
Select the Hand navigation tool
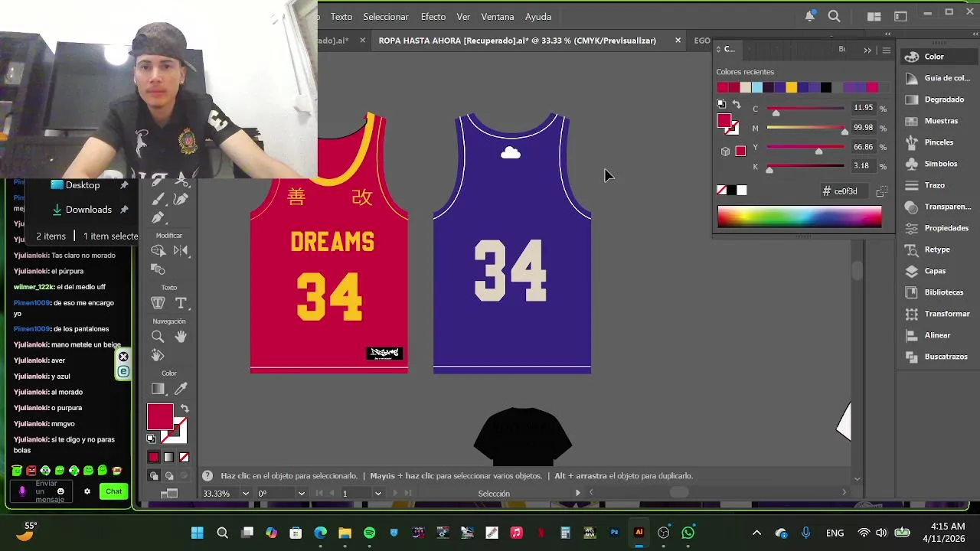click(x=181, y=337)
